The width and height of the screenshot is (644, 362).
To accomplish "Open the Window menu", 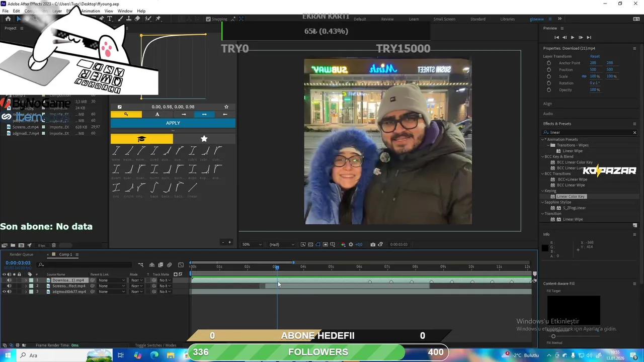I will (125, 11).
